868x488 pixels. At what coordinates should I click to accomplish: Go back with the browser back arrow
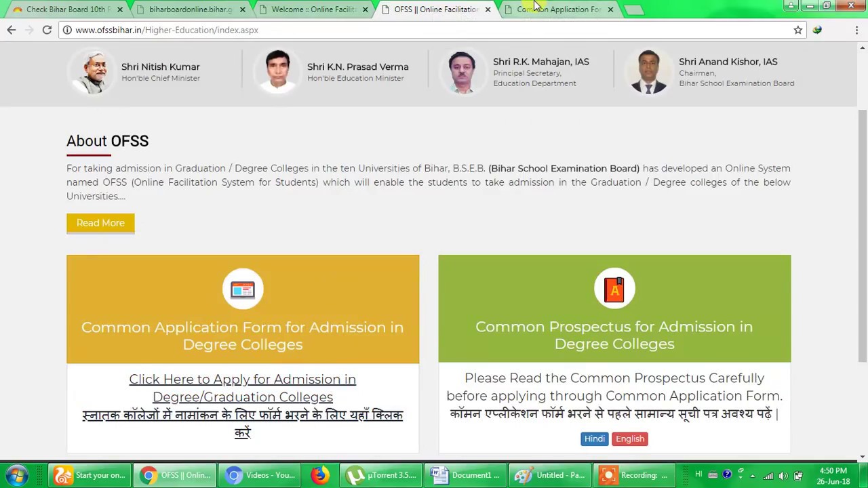pyautogui.click(x=12, y=30)
